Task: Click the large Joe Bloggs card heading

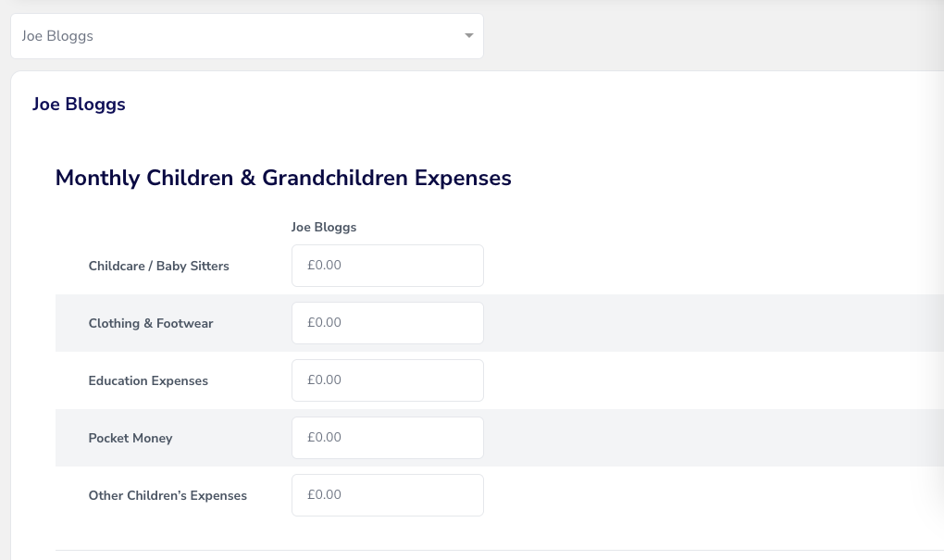Action: coord(79,105)
